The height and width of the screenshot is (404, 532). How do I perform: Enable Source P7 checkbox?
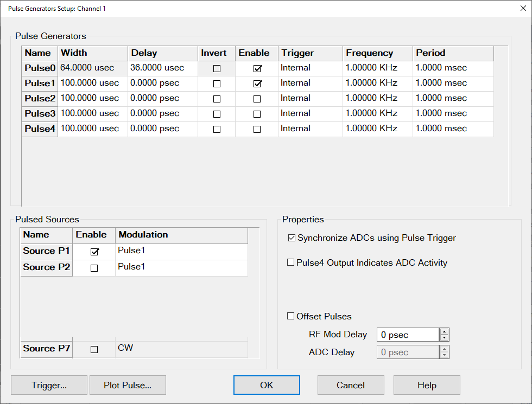coord(94,350)
